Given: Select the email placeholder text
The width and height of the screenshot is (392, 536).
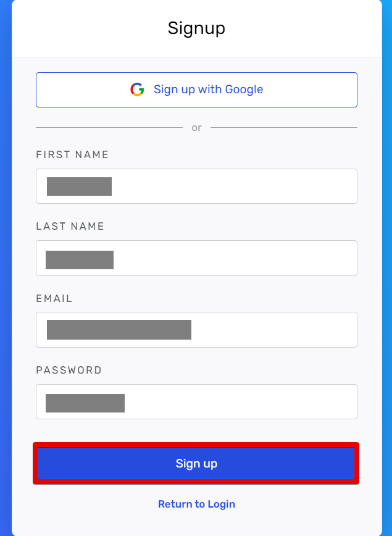Looking at the screenshot, I should 119,330.
